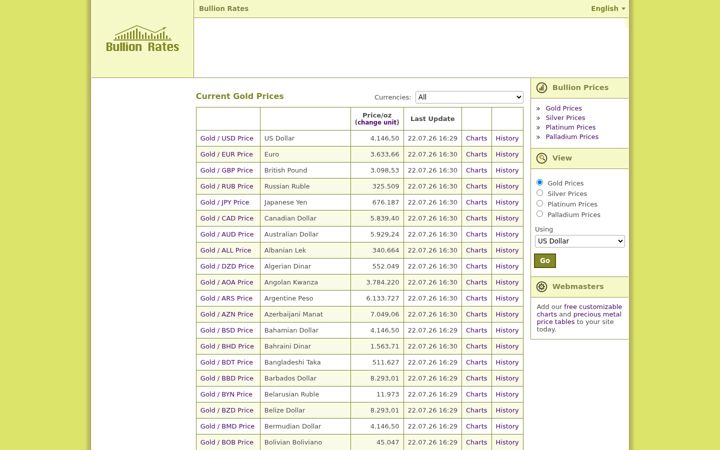Open Palladium Prices sidebar link
720x450 pixels.
point(572,137)
